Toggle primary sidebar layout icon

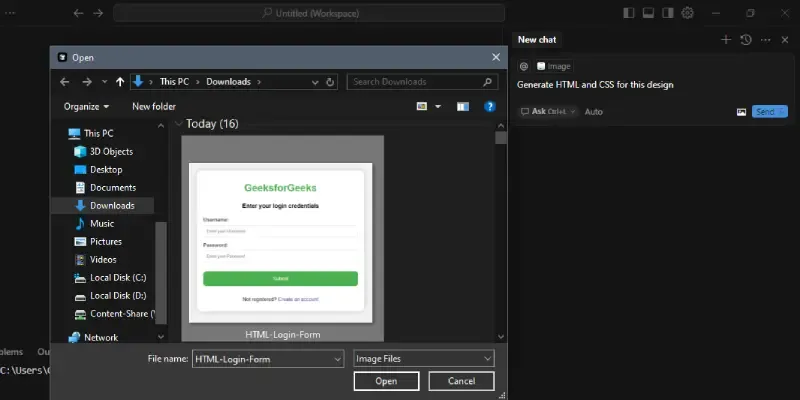click(x=629, y=13)
